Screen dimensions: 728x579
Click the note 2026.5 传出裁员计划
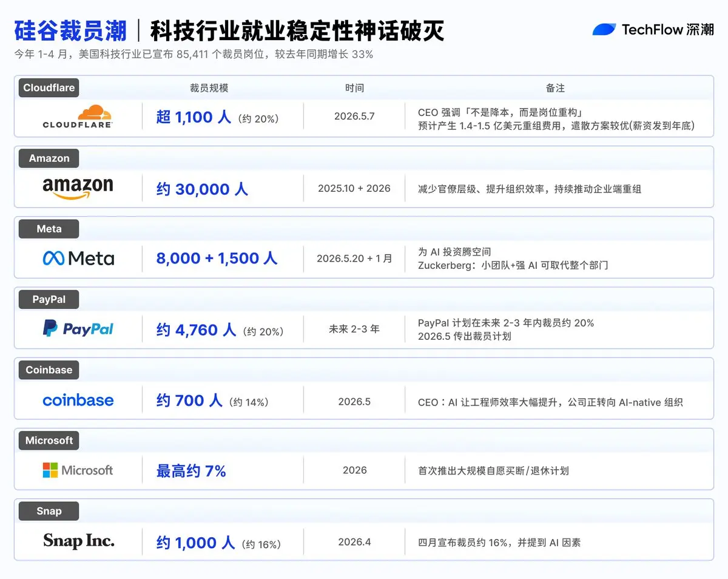coord(465,336)
